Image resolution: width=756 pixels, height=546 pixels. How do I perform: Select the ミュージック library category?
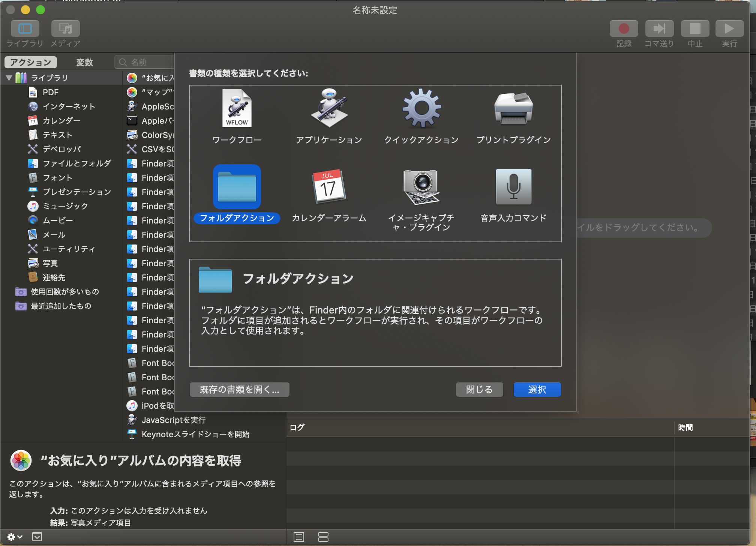pos(61,206)
